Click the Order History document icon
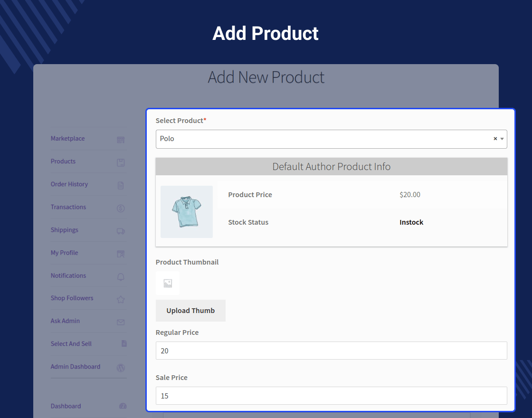The height and width of the screenshot is (418, 532). tap(121, 185)
